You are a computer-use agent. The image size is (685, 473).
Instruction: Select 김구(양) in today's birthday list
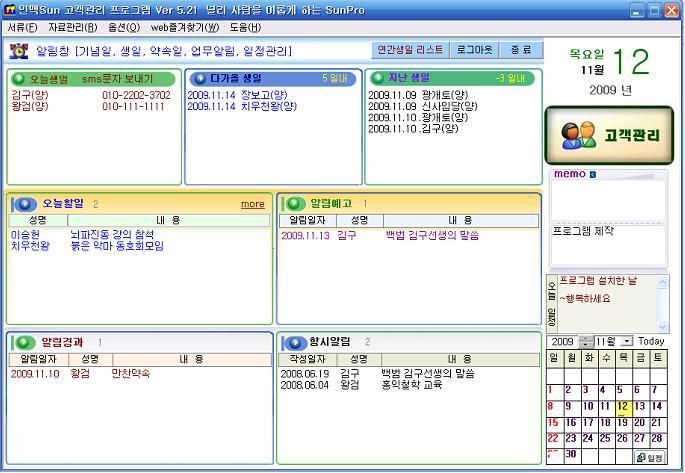(x=30, y=95)
